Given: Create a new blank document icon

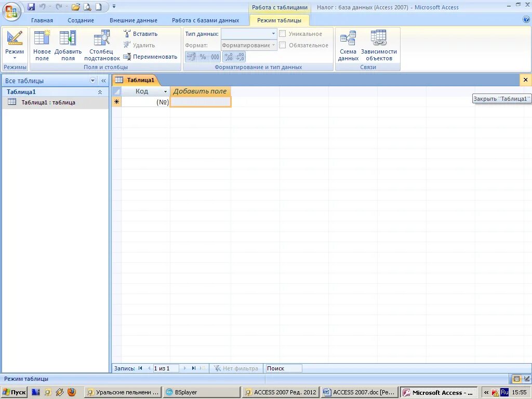Looking at the screenshot, I should [98, 6].
